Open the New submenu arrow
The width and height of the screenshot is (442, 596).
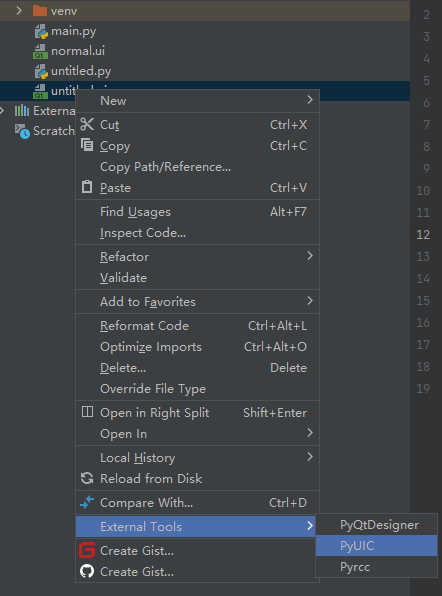(x=310, y=100)
